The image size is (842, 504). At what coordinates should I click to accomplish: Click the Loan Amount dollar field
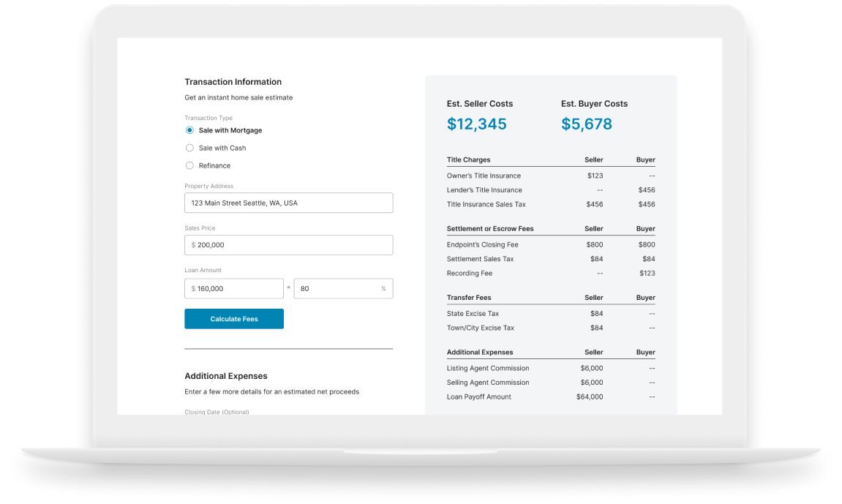234,288
